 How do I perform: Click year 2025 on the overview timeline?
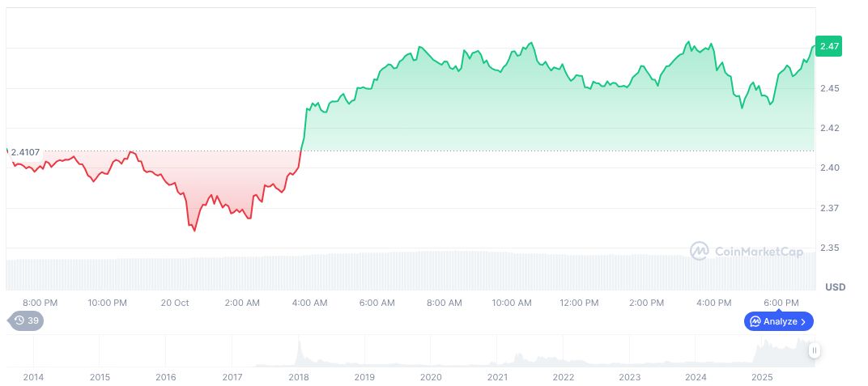pyautogui.click(x=761, y=377)
